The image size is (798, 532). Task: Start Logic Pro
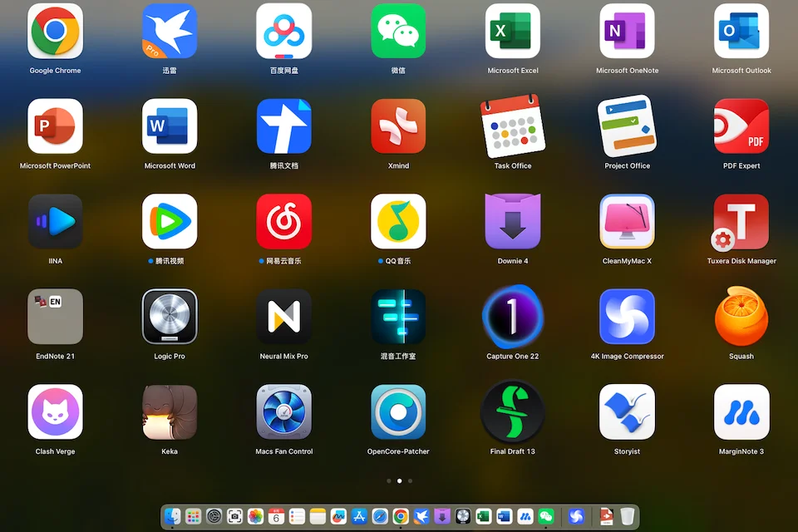point(170,317)
